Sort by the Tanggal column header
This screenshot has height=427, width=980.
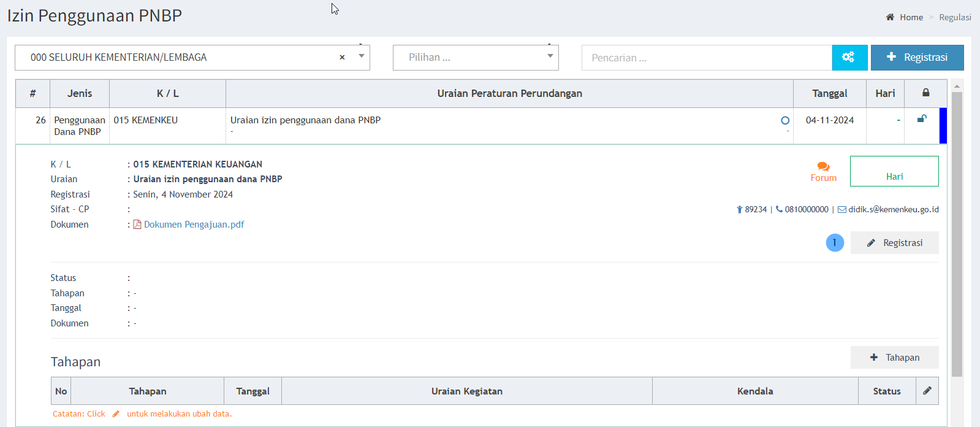tap(829, 93)
